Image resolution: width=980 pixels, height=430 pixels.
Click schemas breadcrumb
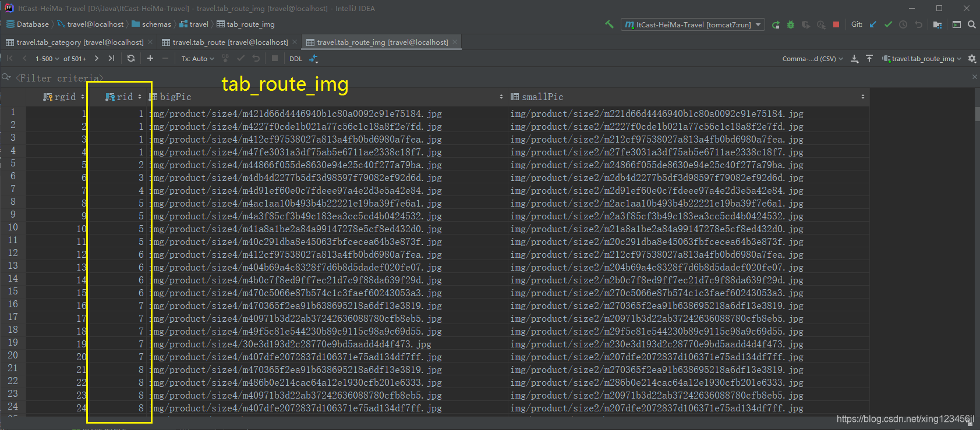(151, 24)
